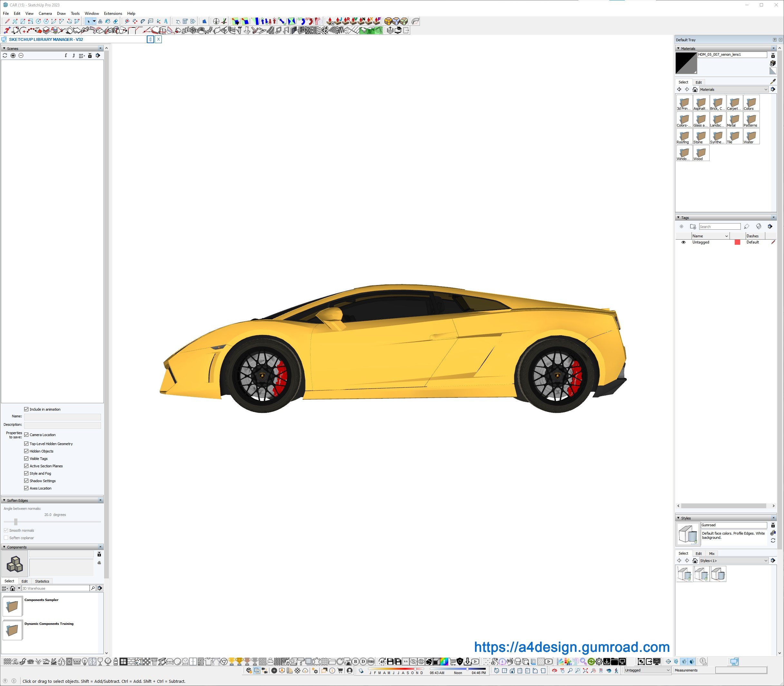Collapse the Soften Edges panel
Image resolution: width=784 pixels, height=686 pixels.
[x=4, y=500]
